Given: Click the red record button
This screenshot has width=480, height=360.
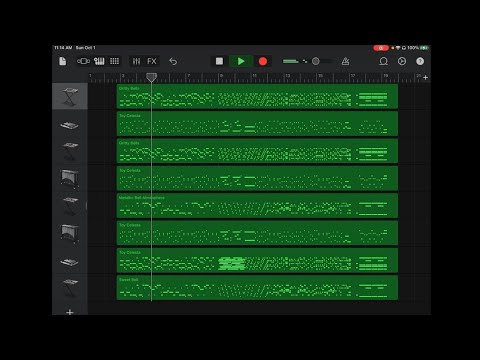Looking at the screenshot, I should 263,61.
